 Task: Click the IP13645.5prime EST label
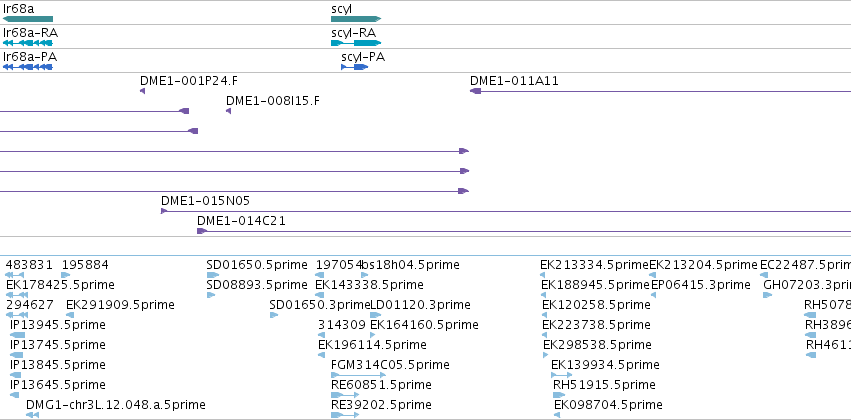click(58, 385)
